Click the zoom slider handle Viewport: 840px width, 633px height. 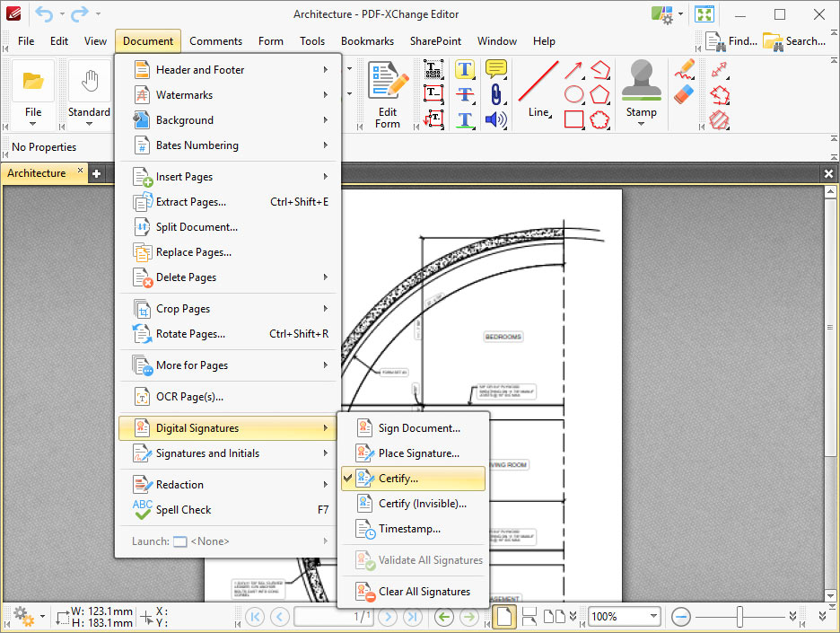pyautogui.click(x=739, y=617)
